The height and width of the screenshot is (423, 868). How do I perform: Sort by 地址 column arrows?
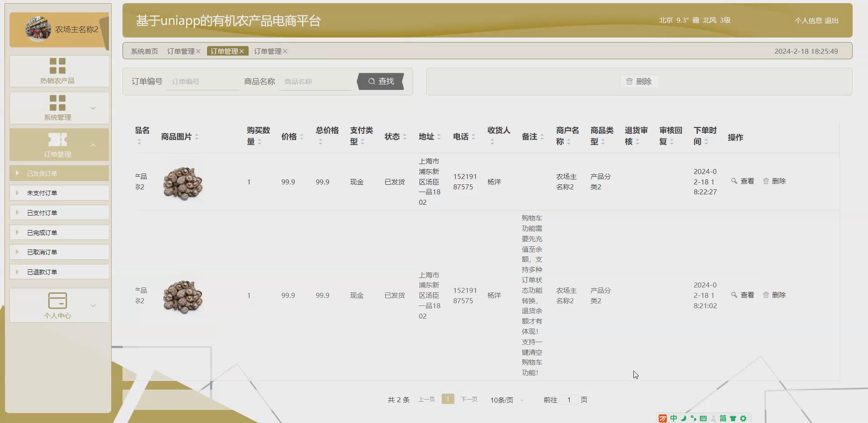(439, 136)
